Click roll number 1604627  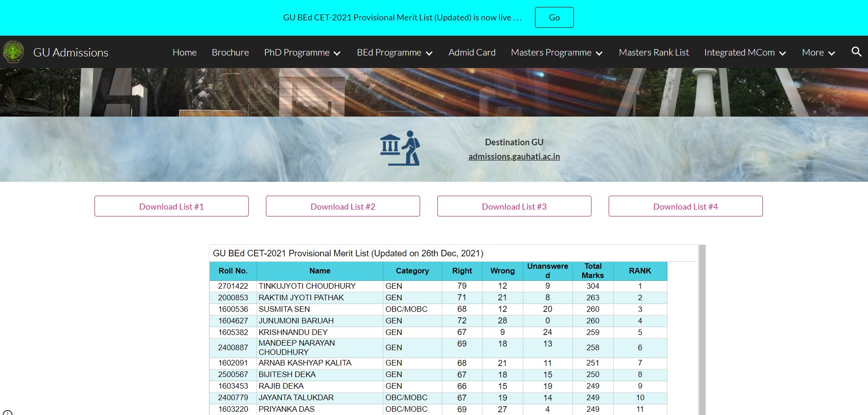coord(233,321)
